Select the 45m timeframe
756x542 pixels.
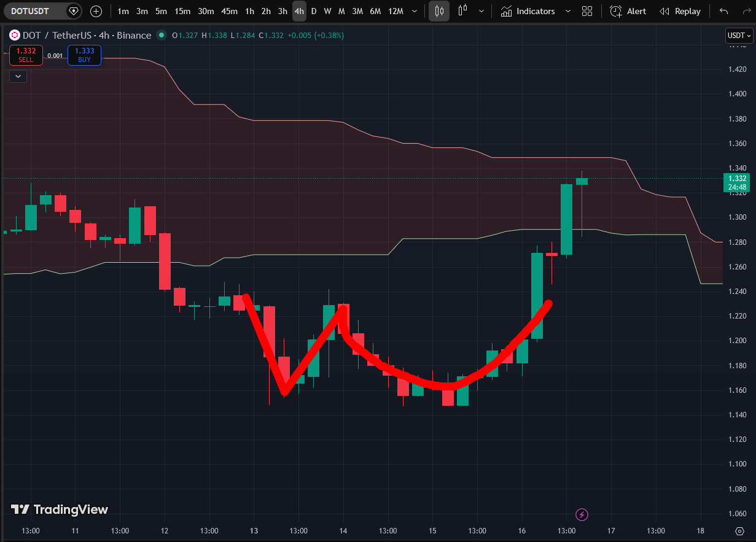click(x=230, y=11)
